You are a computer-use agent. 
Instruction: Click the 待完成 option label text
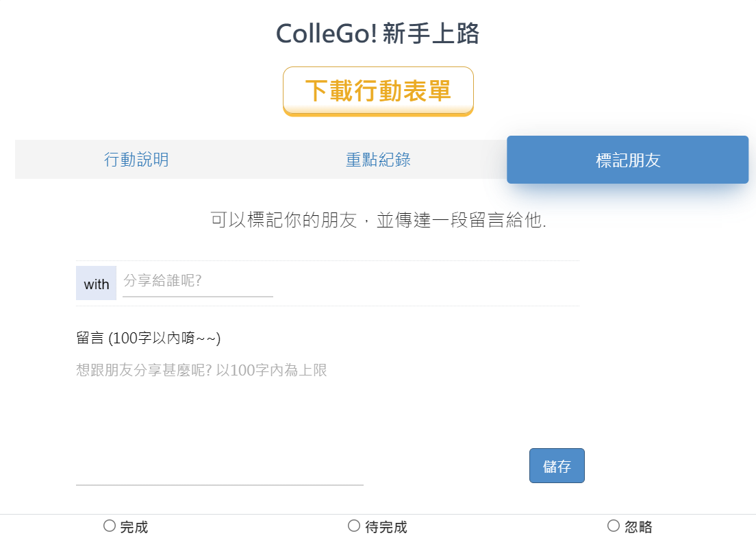[x=386, y=527]
